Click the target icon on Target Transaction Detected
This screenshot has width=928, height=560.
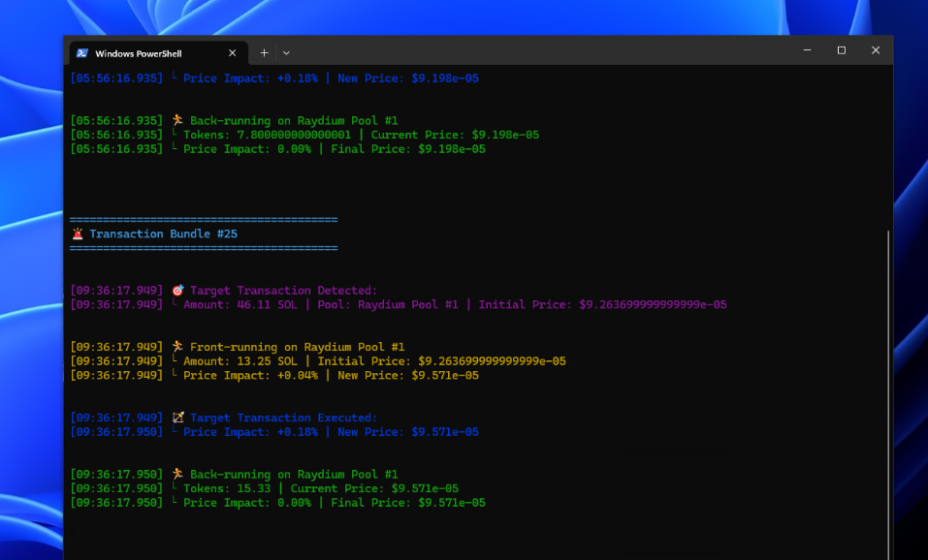(177, 289)
